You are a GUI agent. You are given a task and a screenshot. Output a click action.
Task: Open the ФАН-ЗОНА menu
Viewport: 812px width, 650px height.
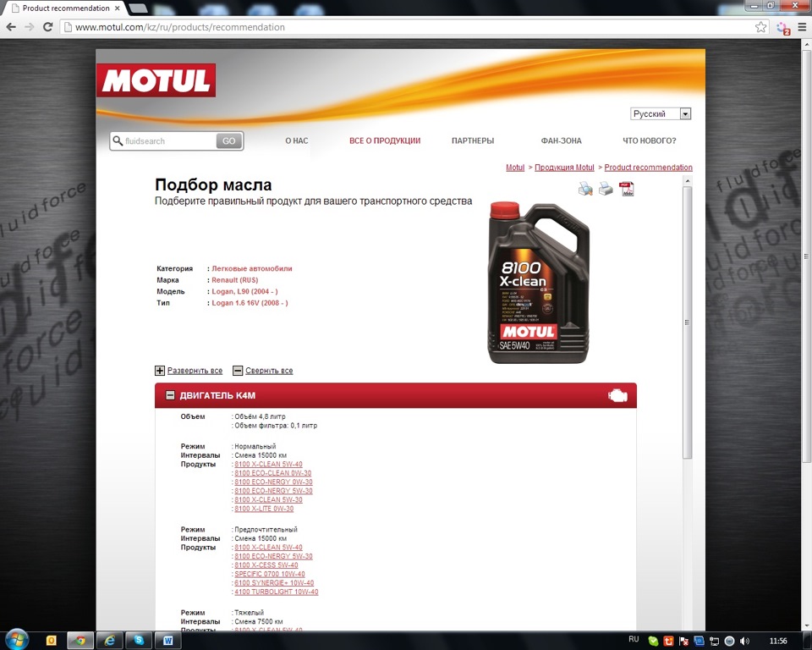pyautogui.click(x=562, y=140)
